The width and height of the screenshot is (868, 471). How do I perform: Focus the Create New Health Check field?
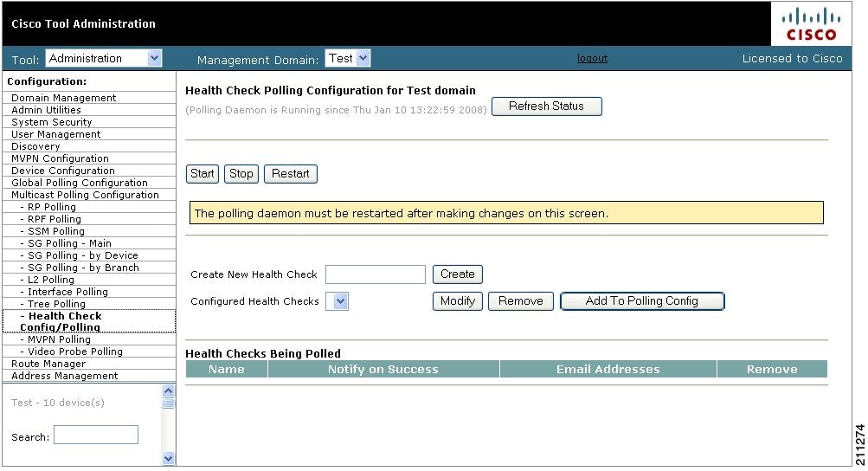pyautogui.click(x=376, y=274)
